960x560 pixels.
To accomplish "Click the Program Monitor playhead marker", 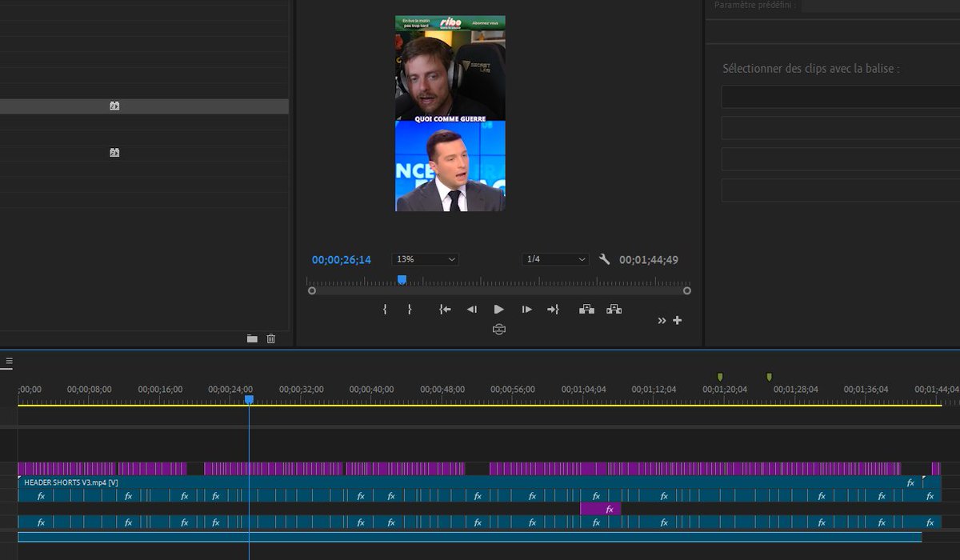I will 402,279.
